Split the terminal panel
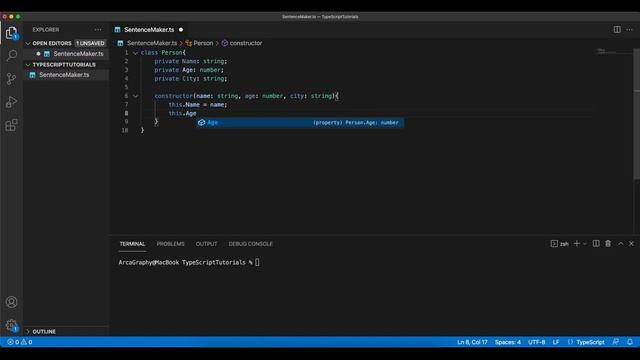This screenshot has height=360, width=640. 596,244
